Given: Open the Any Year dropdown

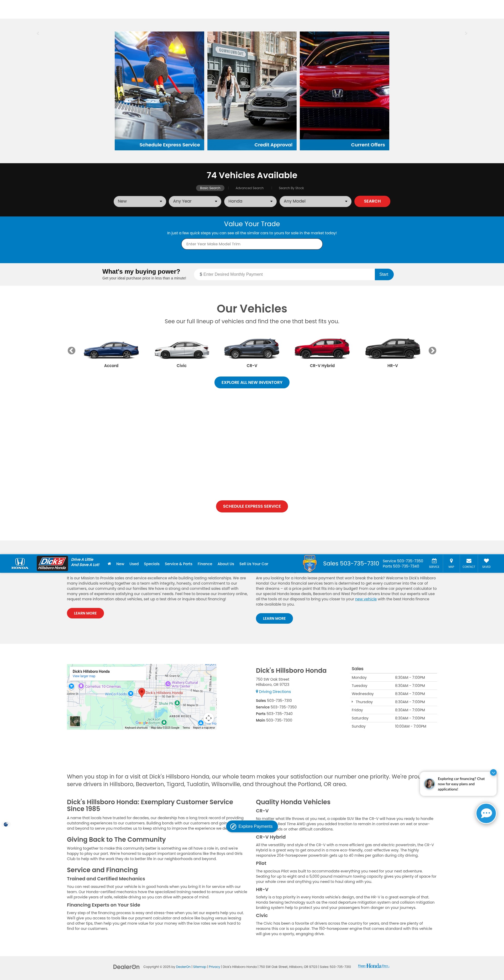Looking at the screenshot, I should tap(195, 201).
